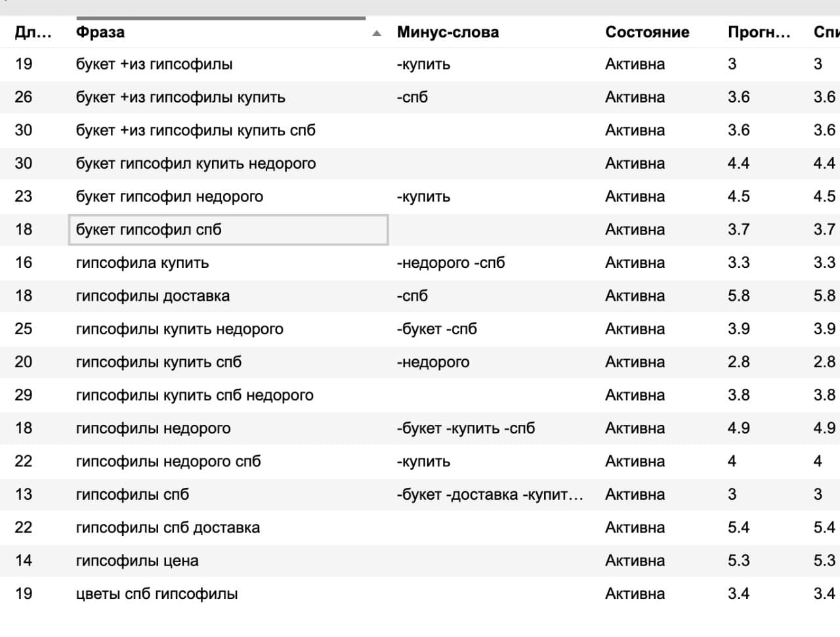Viewport: 840px width, 637px height.
Task: Click the phrase "гипсофилы купить спб недорого"
Action: click(194, 395)
